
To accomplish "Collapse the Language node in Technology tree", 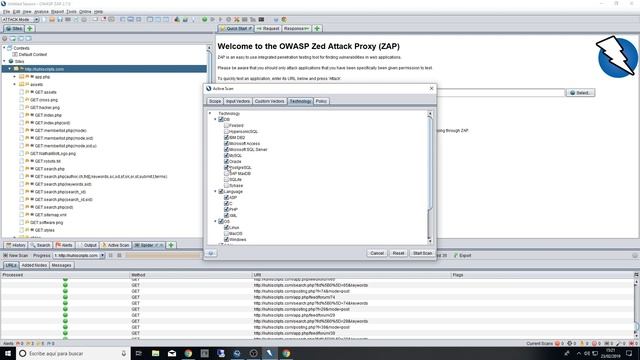I will coord(216,191).
